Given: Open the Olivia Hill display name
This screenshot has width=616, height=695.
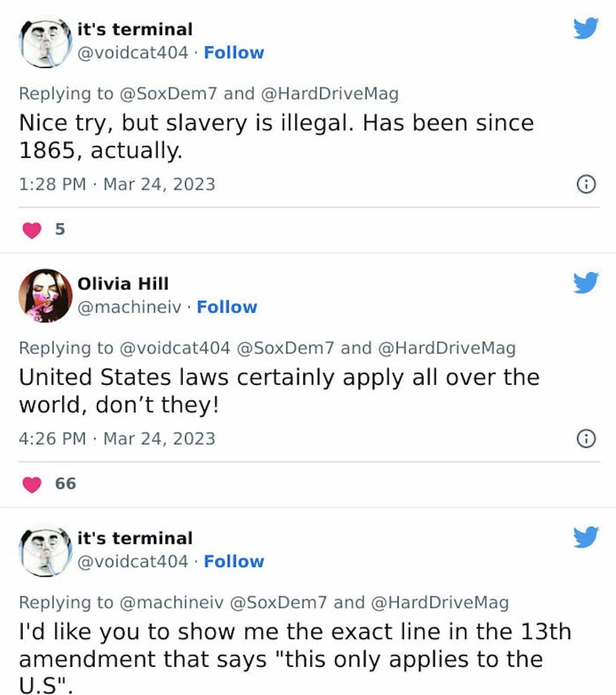Looking at the screenshot, I should 123,284.
